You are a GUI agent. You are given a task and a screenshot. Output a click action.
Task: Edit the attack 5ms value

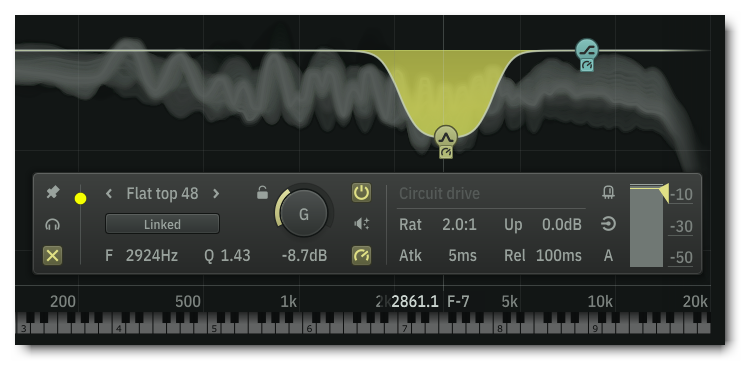[462, 256]
